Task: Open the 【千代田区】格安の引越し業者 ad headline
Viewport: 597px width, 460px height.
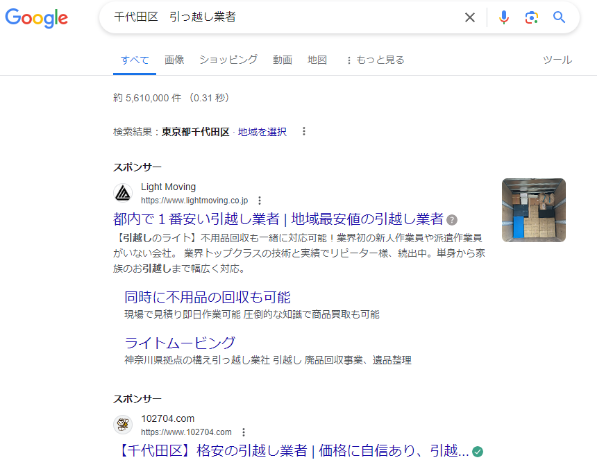Action: coord(293,451)
